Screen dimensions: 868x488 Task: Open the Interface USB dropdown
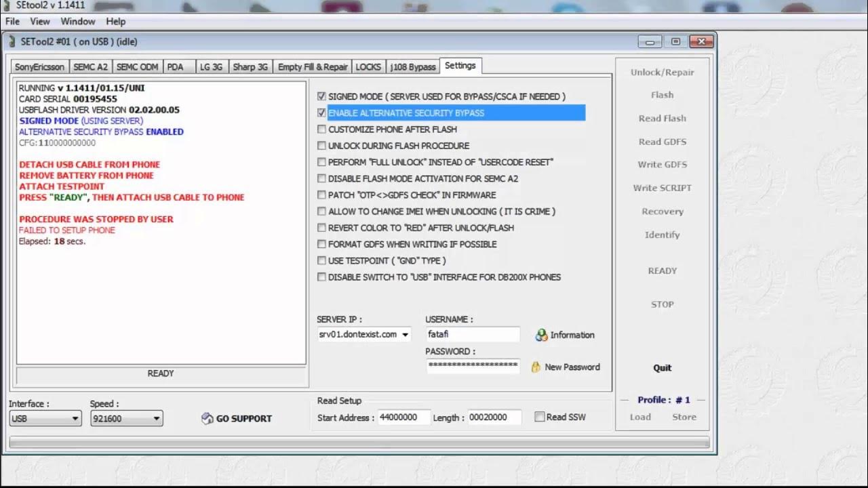(75, 419)
